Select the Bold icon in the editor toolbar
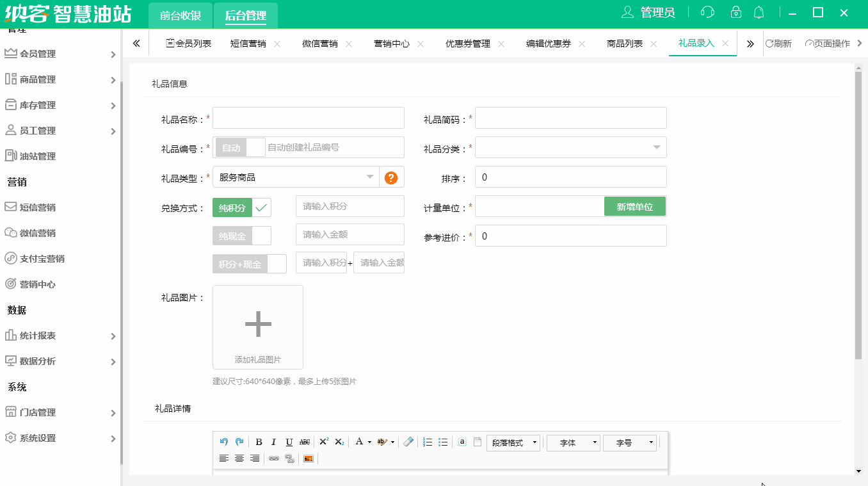Screen dimensions: 868x486 pyautogui.click(x=259, y=442)
